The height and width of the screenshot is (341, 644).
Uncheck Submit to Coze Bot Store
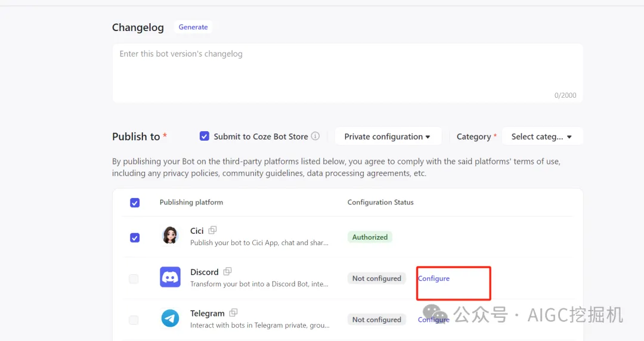pos(204,136)
